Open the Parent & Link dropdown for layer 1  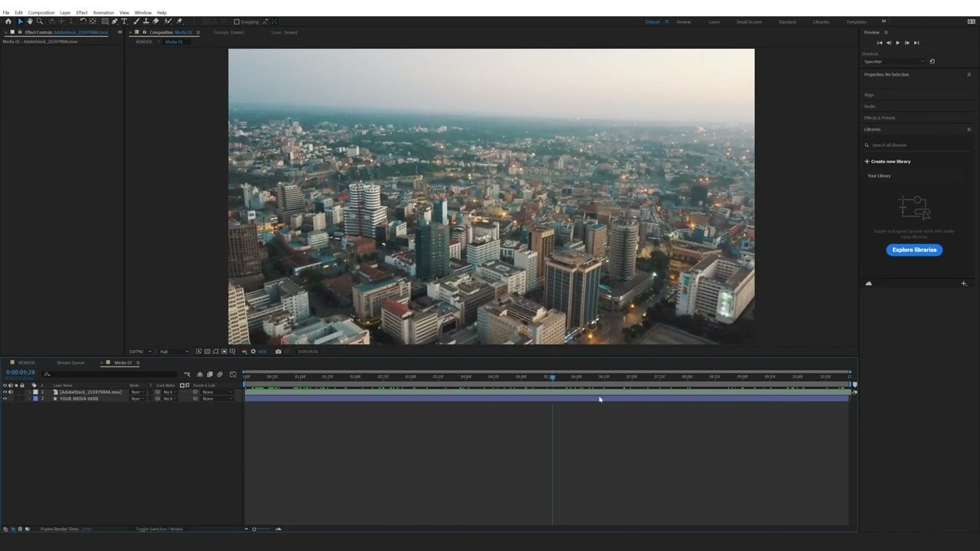coord(218,392)
